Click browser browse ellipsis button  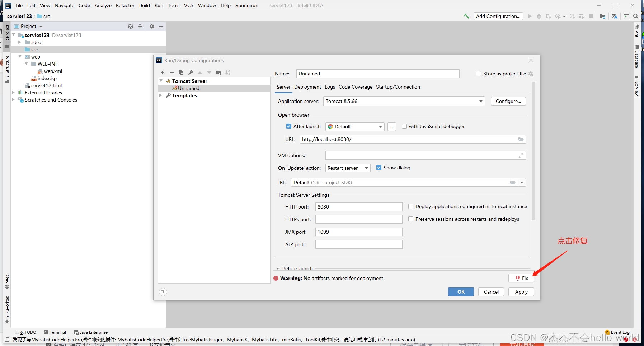(392, 127)
